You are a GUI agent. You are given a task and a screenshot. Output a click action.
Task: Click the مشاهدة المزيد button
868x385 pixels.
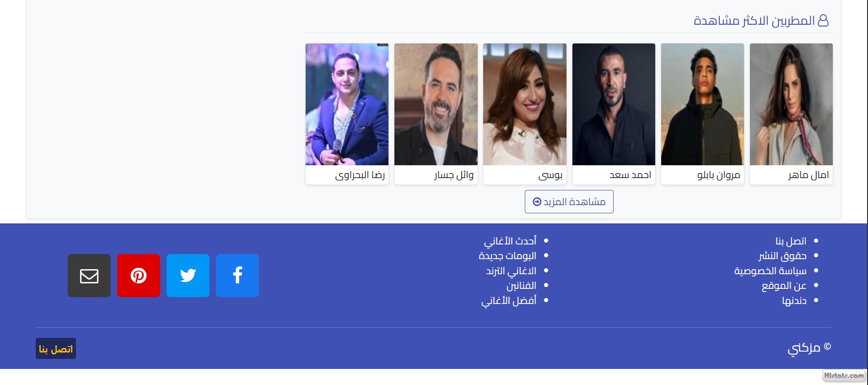569,201
